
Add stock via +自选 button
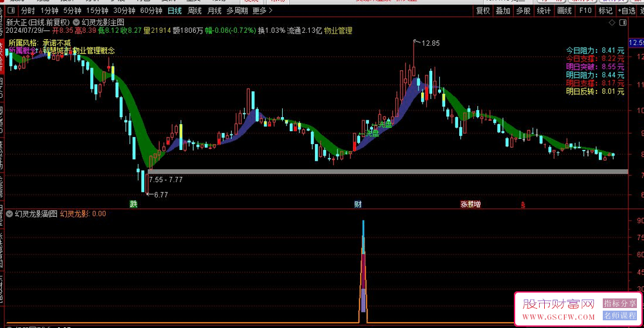pyautogui.click(x=627, y=11)
